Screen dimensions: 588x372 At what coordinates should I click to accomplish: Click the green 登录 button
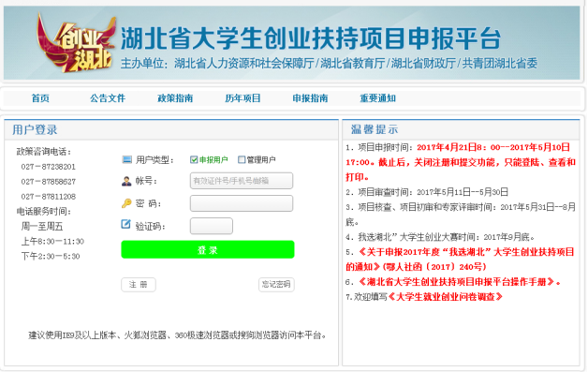[208, 249]
